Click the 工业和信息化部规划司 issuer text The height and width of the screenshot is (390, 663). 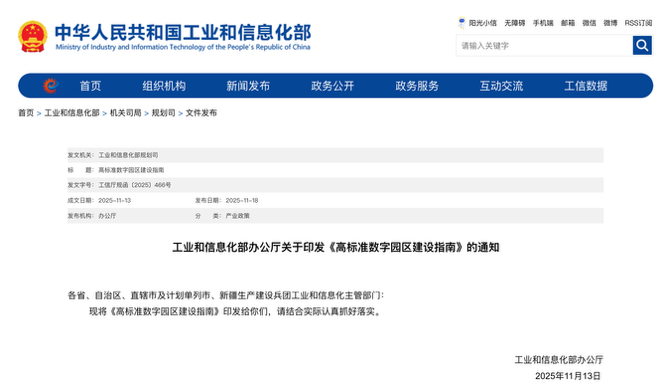[x=129, y=155]
